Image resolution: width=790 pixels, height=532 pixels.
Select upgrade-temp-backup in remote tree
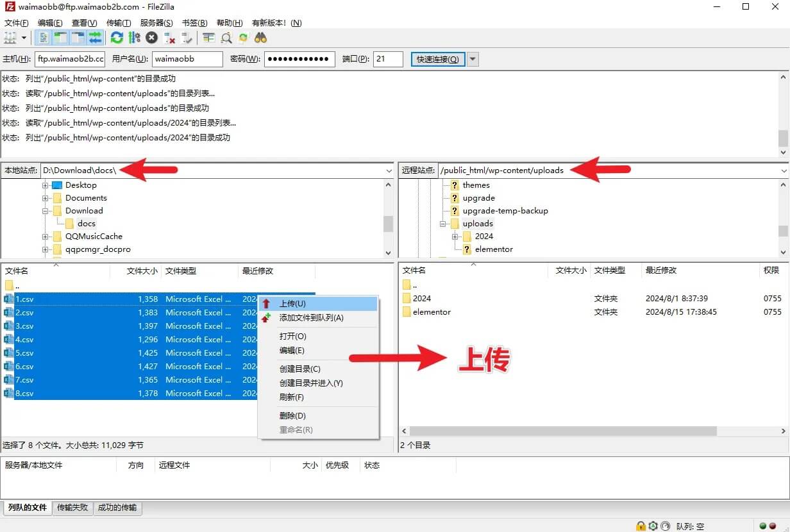505,211
